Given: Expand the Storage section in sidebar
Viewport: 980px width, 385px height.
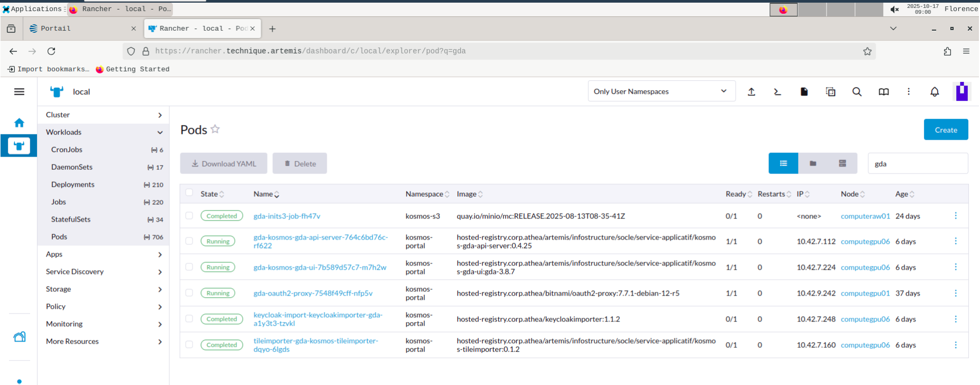Looking at the screenshot, I should click(x=103, y=289).
